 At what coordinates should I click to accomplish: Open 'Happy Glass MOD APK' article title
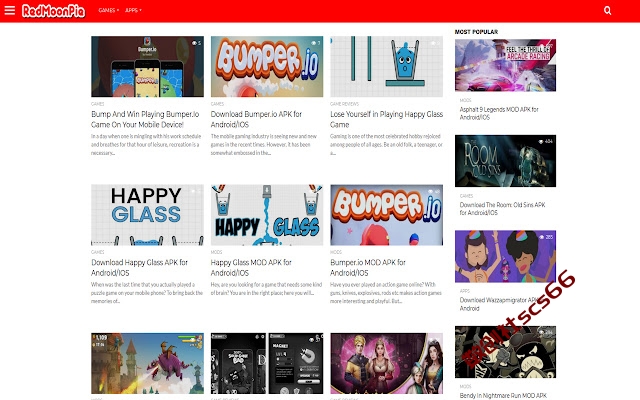pyautogui.click(x=251, y=267)
